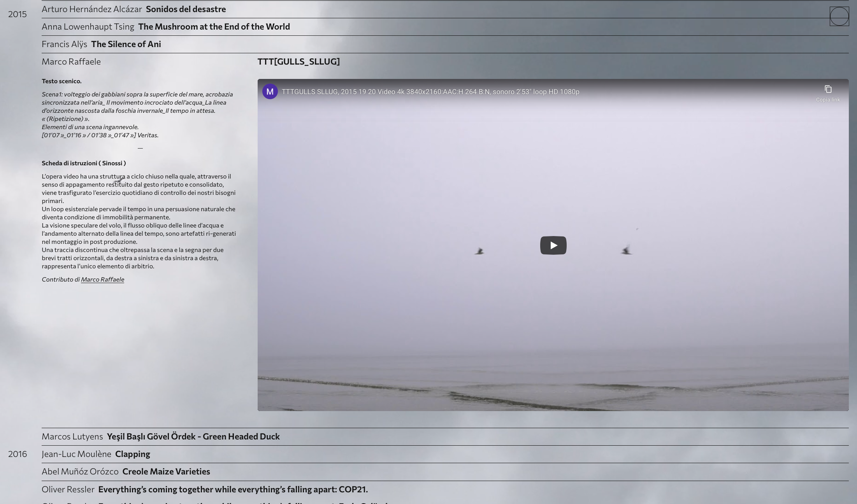Screen dimensions: 857x504
Task: Play the TTTGULLS SLLUG video
Action: [553, 245]
